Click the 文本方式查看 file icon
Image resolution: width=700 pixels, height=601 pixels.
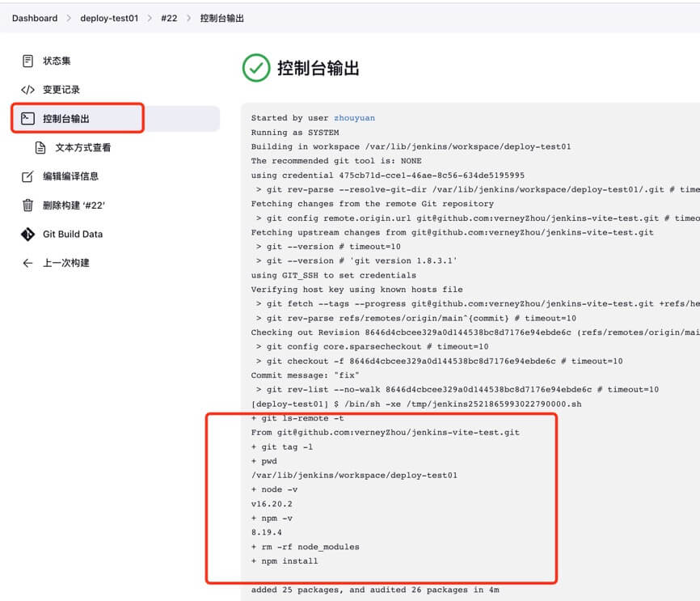pos(40,148)
